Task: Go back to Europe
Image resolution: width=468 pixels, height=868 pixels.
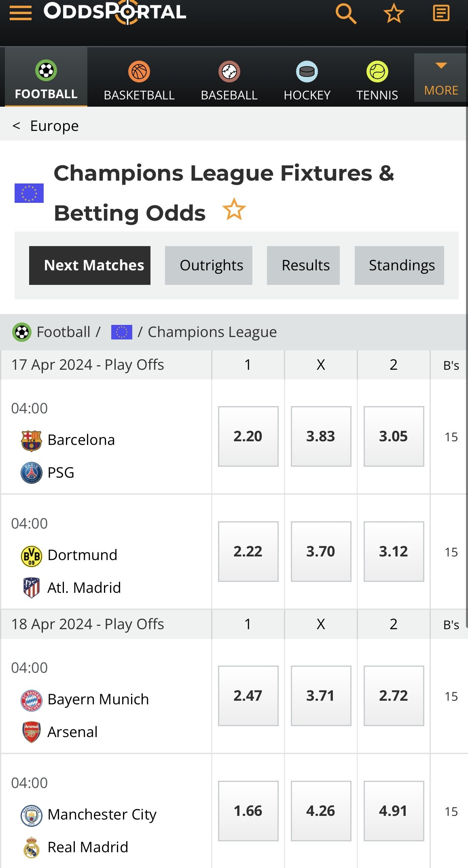Action: pyautogui.click(x=46, y=126)
